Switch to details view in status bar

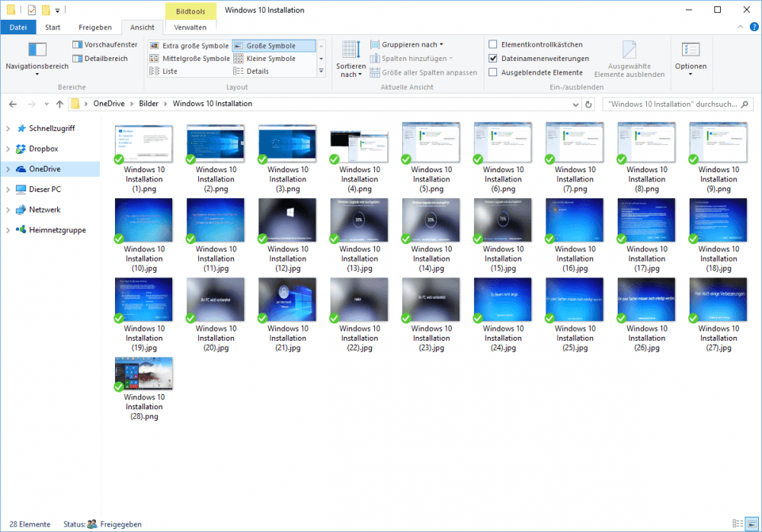tap(737, 524)
